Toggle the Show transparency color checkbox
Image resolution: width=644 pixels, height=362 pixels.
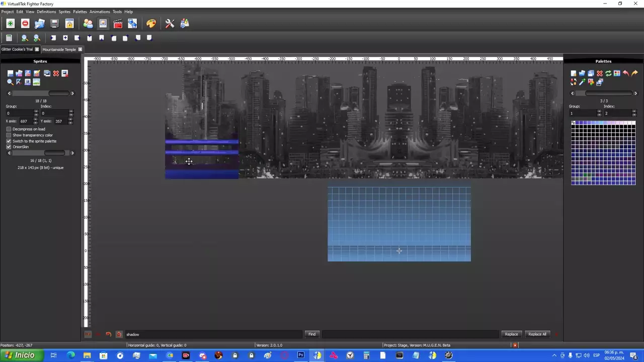(x=9, y=135)
